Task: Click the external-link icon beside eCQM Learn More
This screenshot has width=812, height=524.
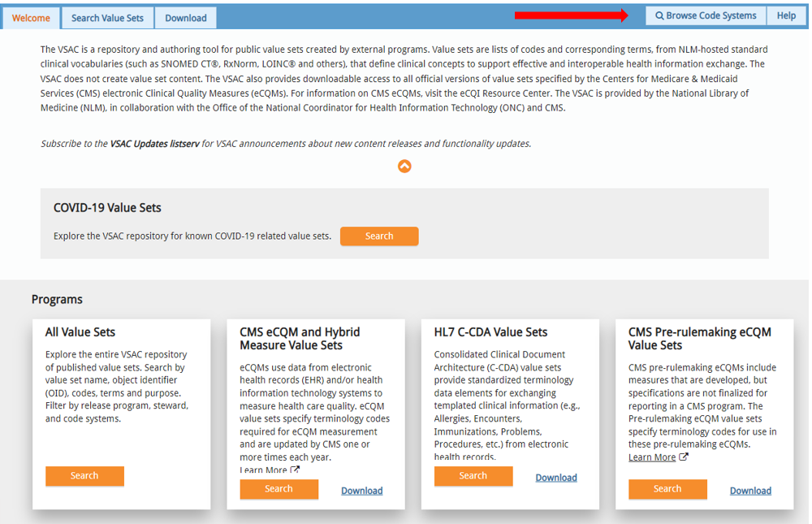Action: click(x=296, y=470)
